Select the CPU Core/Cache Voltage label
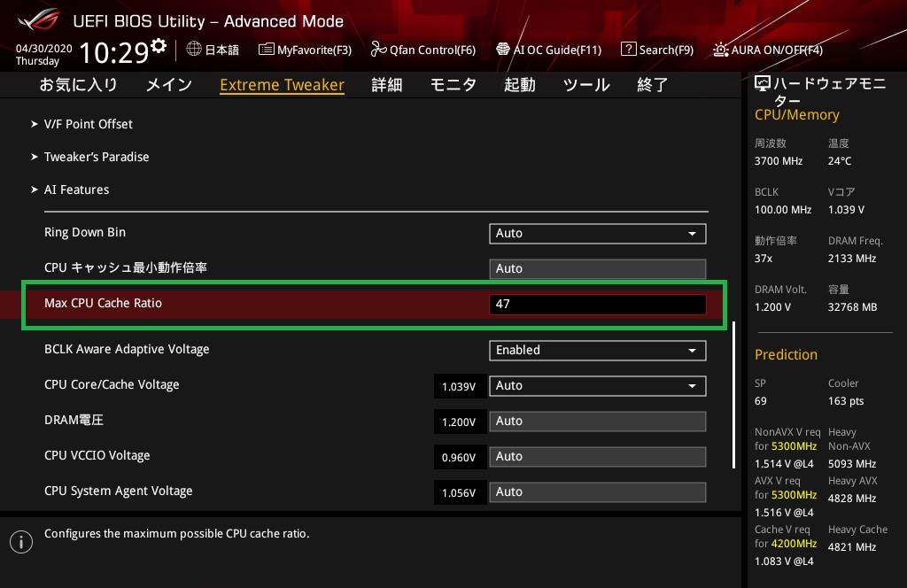 pos(112,384)
